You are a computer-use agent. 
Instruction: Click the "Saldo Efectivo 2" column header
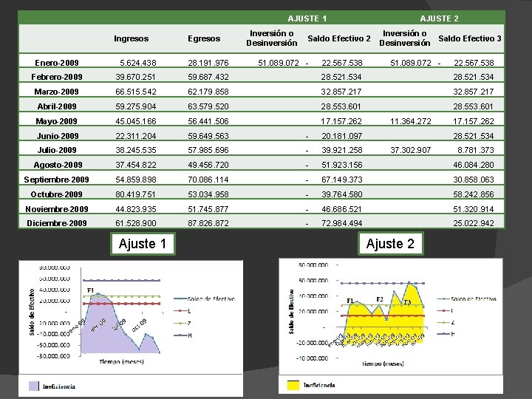pyautogui.click(x=339, y=38)
